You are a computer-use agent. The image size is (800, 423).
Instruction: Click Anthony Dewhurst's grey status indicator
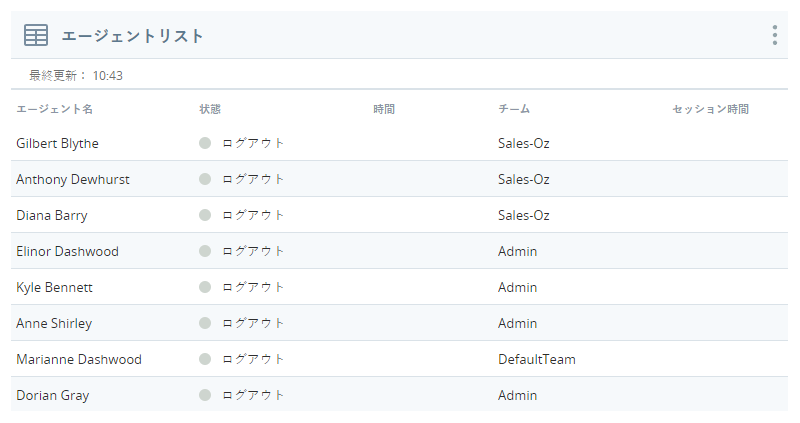tap(205, 179)
